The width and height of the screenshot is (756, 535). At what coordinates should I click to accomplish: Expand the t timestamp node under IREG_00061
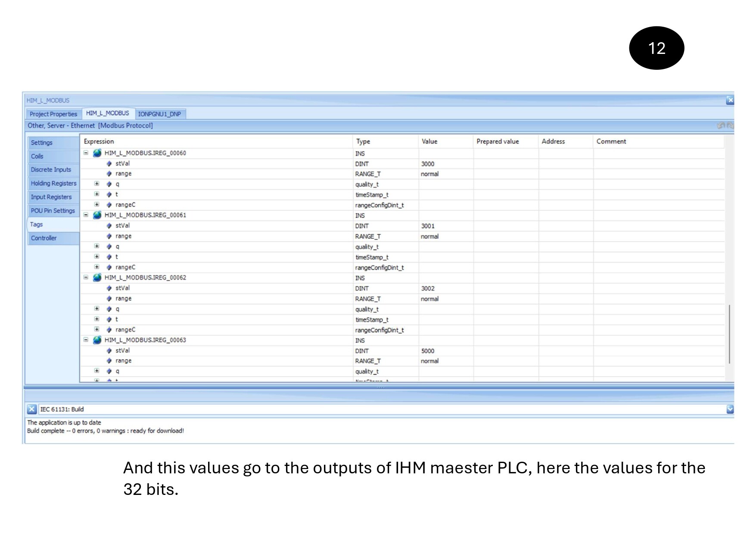coord(97,257)
